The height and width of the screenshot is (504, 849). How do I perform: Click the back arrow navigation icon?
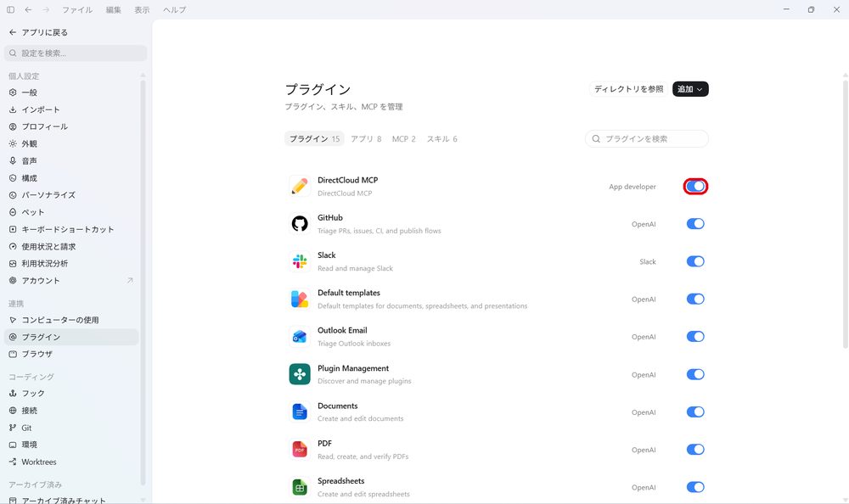coord(28,9)
